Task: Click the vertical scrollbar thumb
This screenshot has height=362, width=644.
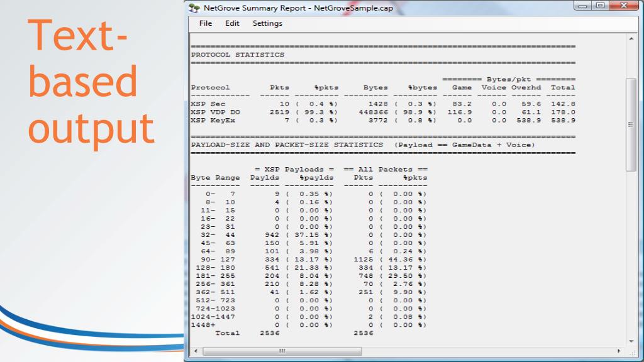Action: pos(631,124)
